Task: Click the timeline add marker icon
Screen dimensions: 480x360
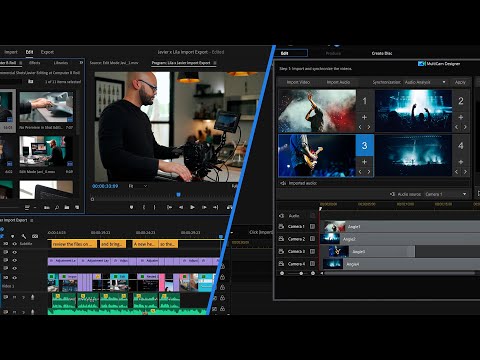Action: coord(13,236)
